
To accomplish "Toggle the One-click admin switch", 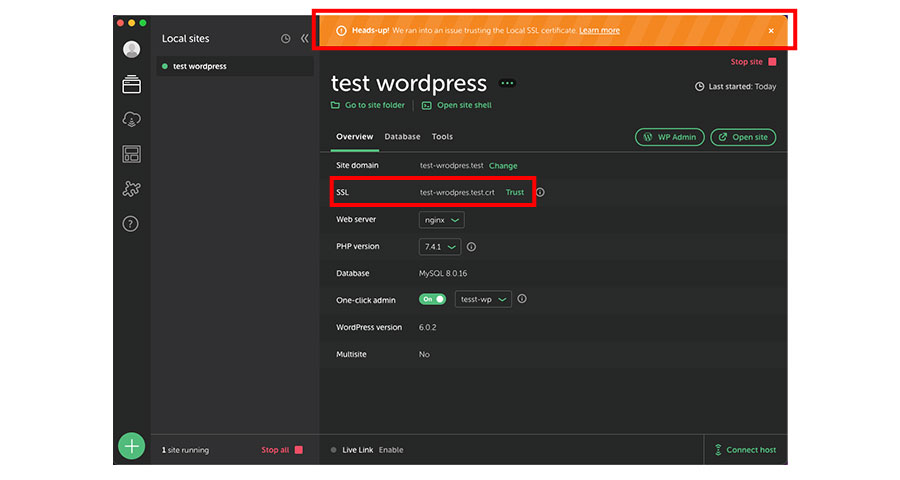I will coord(432,299).
